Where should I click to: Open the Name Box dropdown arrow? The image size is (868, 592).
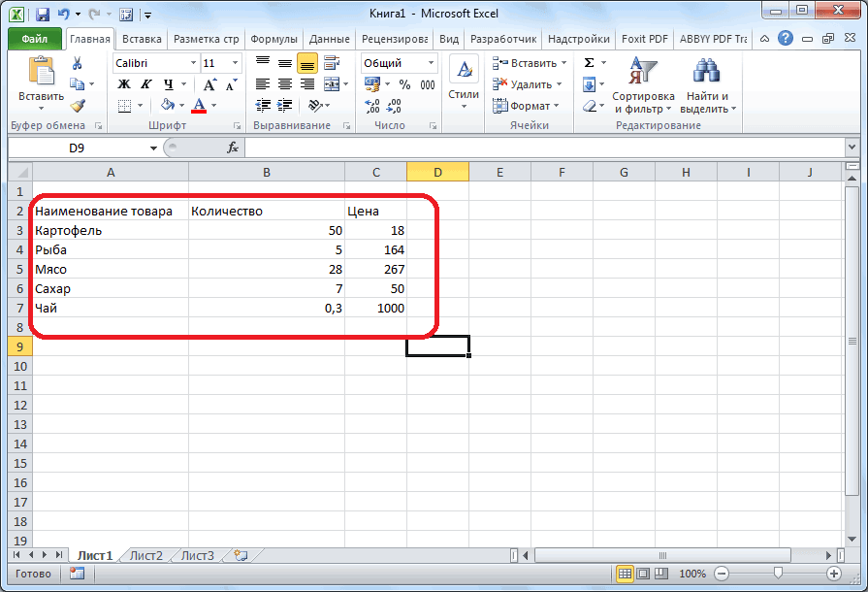(153, 148)
